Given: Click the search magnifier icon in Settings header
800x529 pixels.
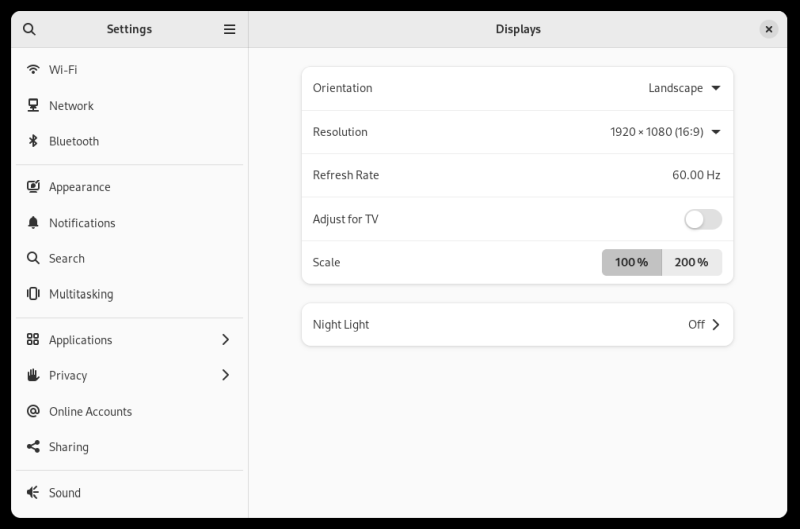Looking at the screenshot, I should tap(29, 29).
